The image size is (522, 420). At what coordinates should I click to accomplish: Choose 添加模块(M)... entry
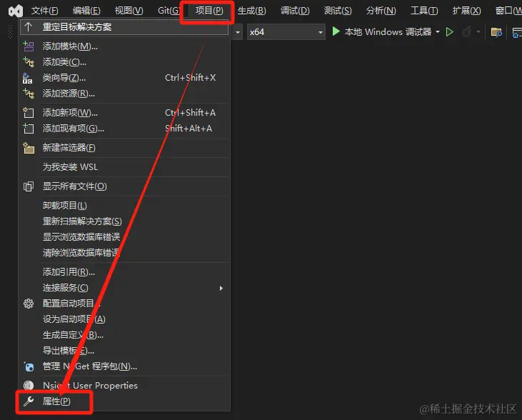[124, 46]
